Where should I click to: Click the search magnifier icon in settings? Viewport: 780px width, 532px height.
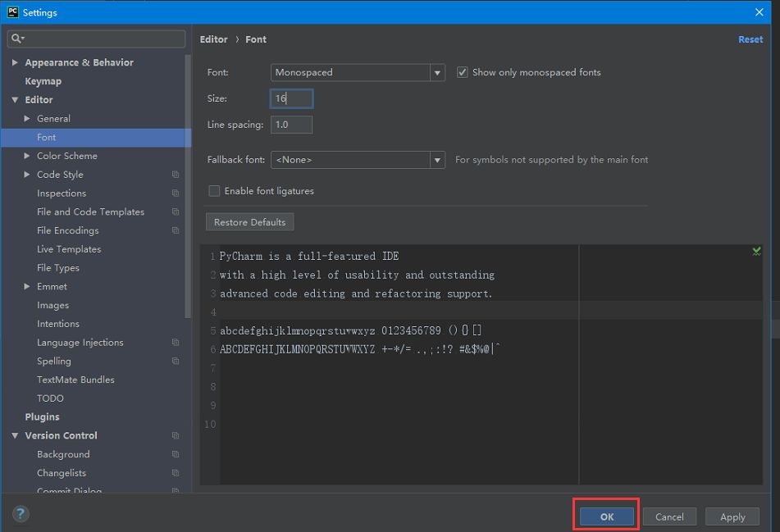pos(17,39)
